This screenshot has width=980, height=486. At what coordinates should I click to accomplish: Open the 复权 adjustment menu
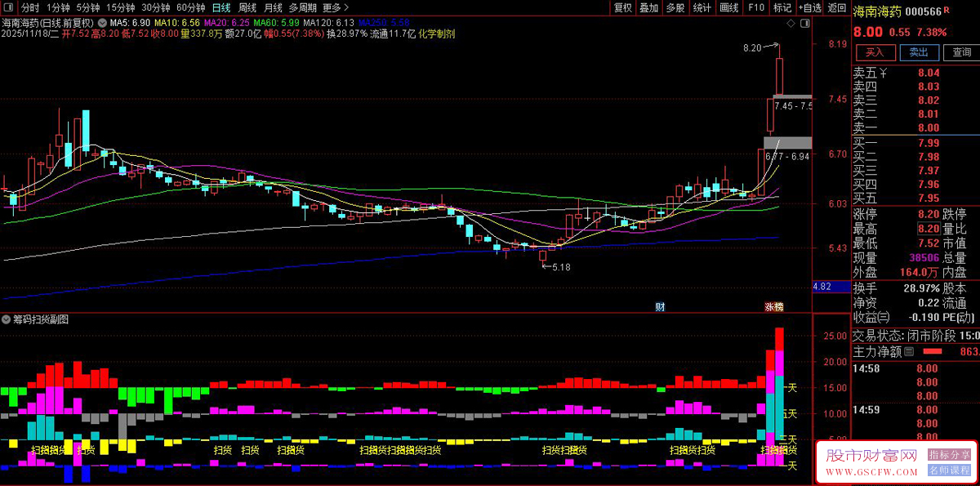click(623, 7)
